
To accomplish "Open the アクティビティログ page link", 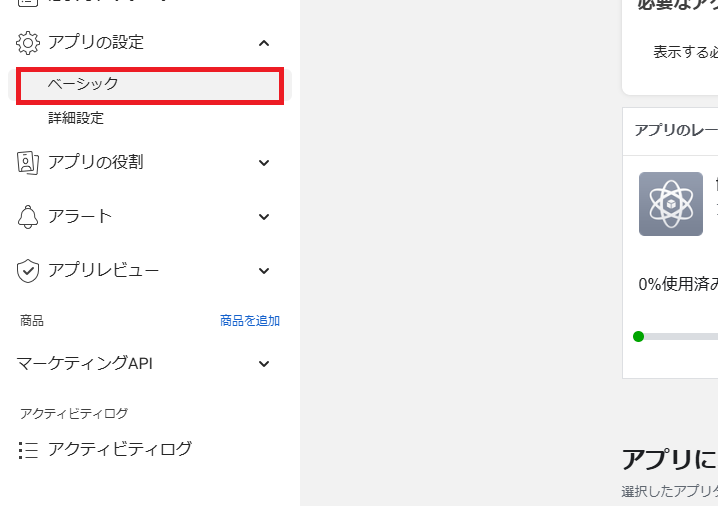I will pyautogui.click(x=120, y=449).
